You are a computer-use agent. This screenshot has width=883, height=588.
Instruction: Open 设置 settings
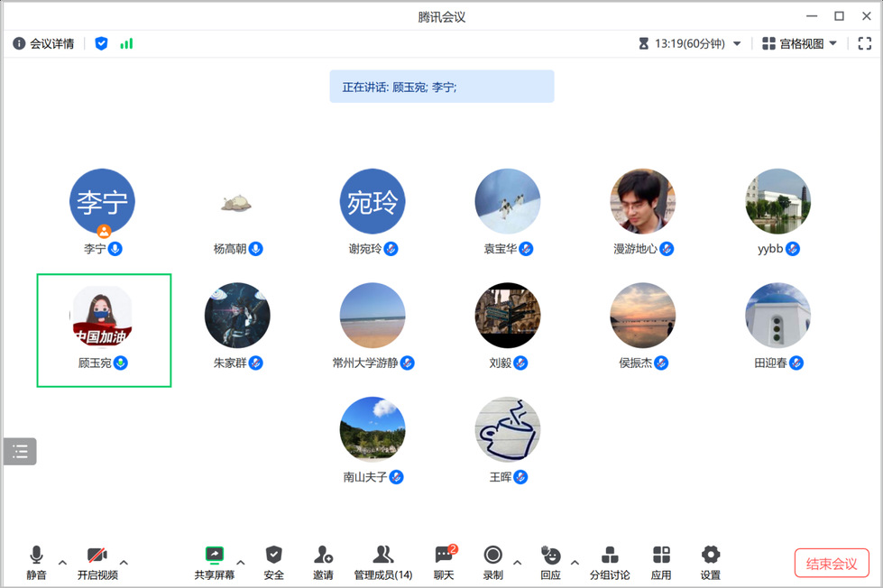click(711, 562)
